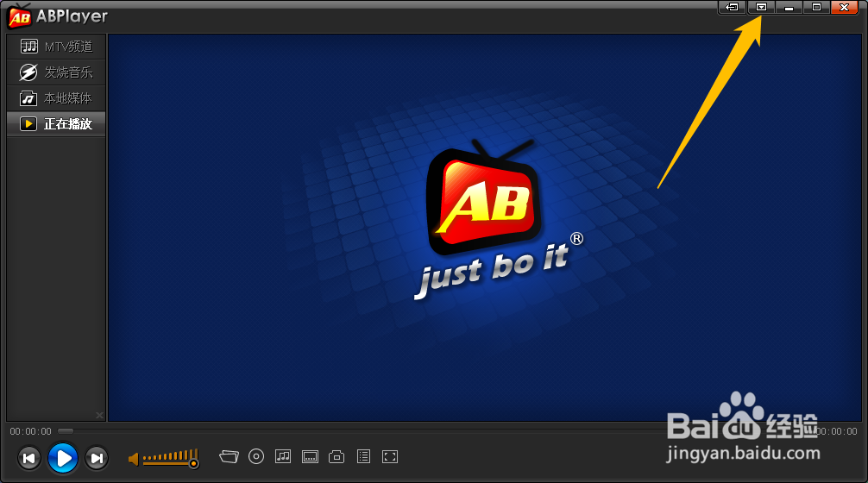Click the play button
This screenshot has height=483, width=868.
[x=62, y=457]
